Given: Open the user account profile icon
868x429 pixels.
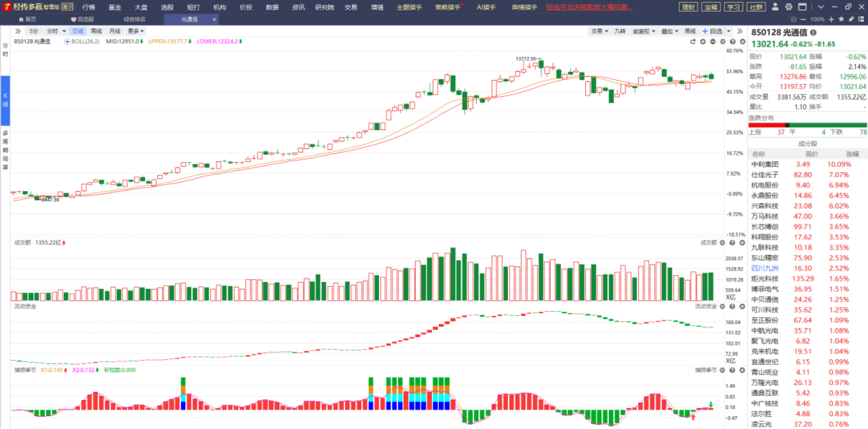Looking at the screenshot, I should [776, 7].
